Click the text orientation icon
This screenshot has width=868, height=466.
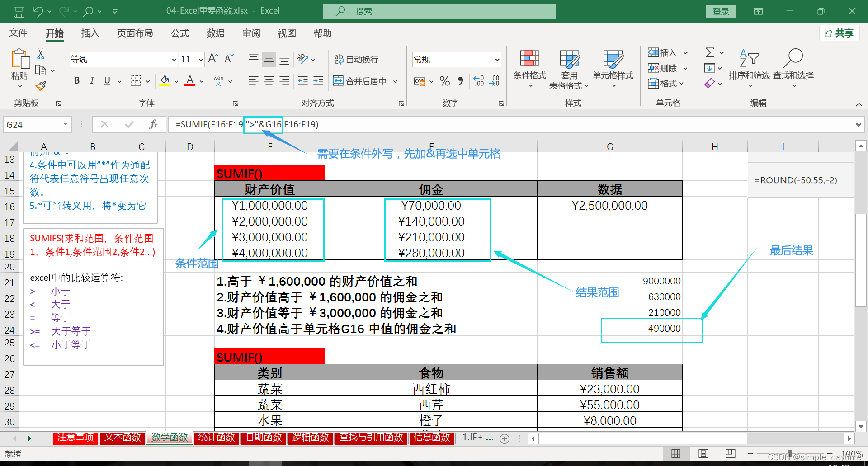point(303,59)
